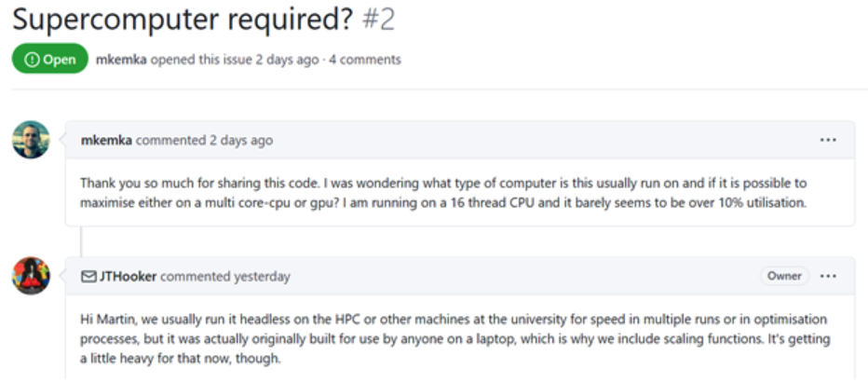The width and height of the screenshot is (868, 383).
Task: Click mkemka's comment body text
Action: point(438,192)
